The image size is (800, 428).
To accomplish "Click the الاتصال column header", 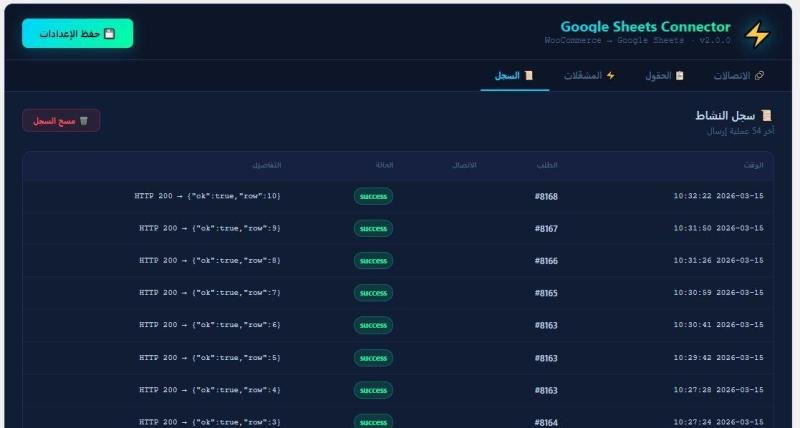I will [465, 165].
